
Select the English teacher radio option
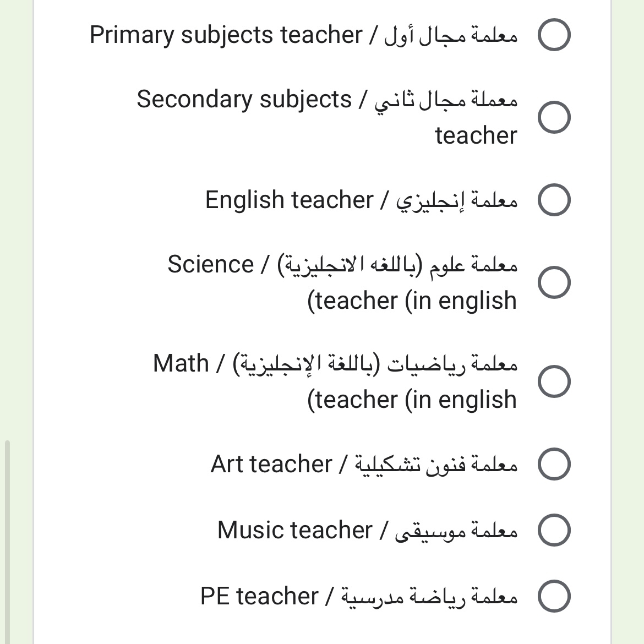[x=554, y=200]
